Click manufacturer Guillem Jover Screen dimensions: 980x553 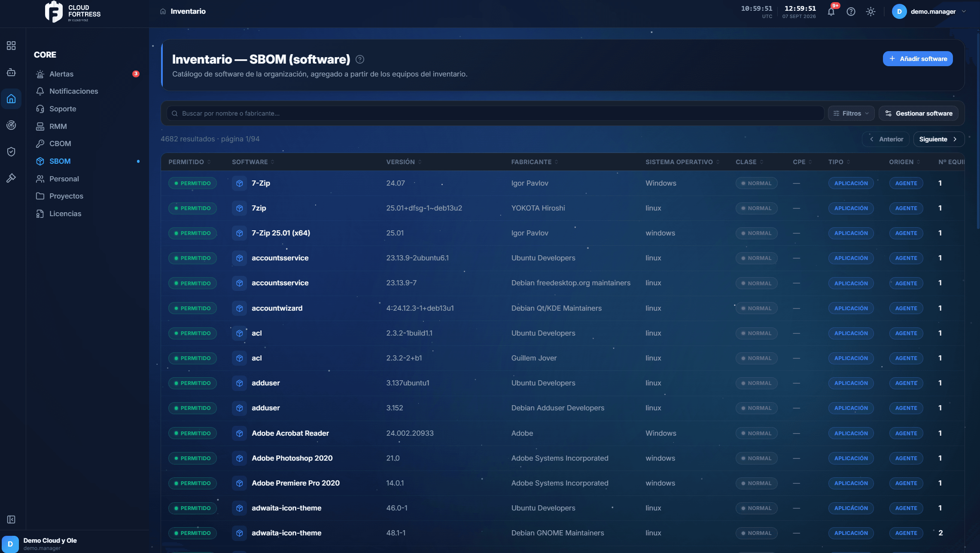[534, 358]
